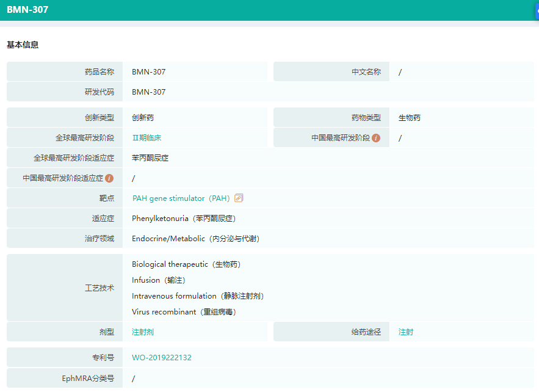Image resolution: width=539 pixels, height=392 pixels.
Task: Click the BMN-307 page title in header
Action: point(27,10)
